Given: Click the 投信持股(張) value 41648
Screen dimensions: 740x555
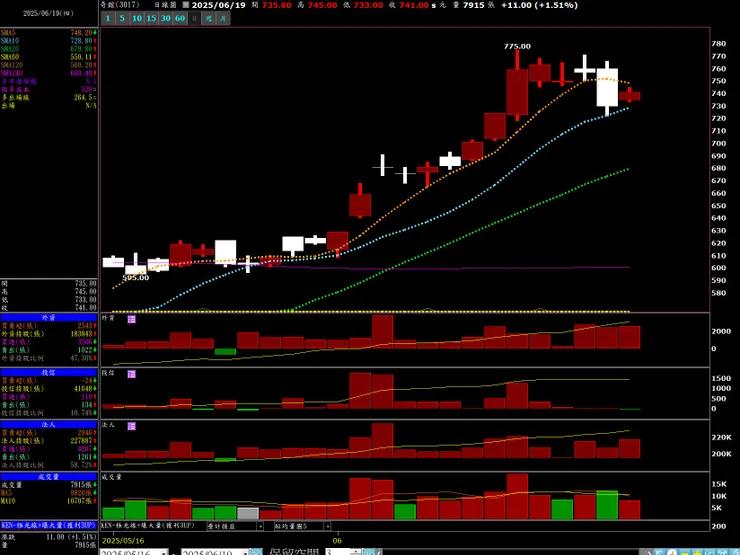Looking at the screenshot, I should (82, 388).
